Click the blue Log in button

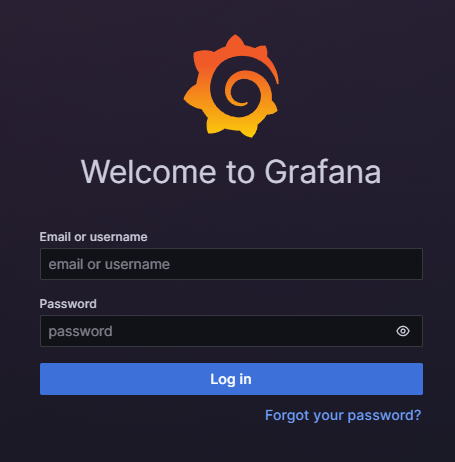[x=231, y=379]
